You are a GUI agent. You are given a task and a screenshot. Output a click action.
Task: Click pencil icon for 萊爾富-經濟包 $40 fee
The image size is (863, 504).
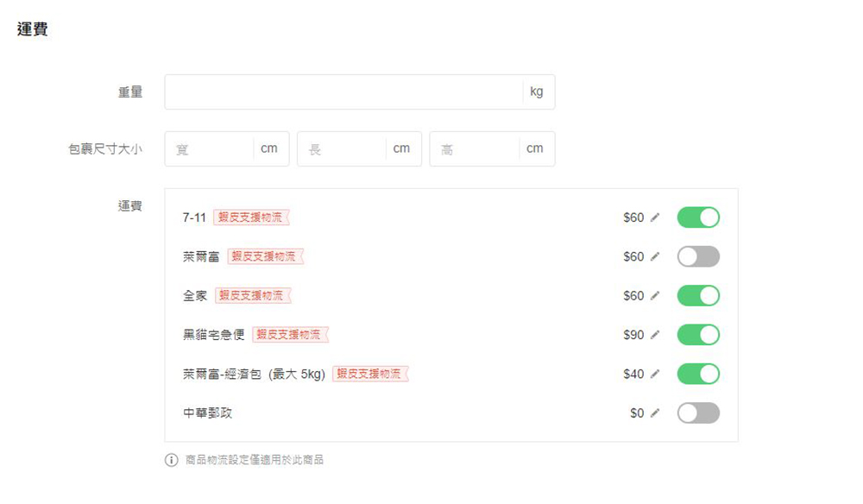click(655, 374)
